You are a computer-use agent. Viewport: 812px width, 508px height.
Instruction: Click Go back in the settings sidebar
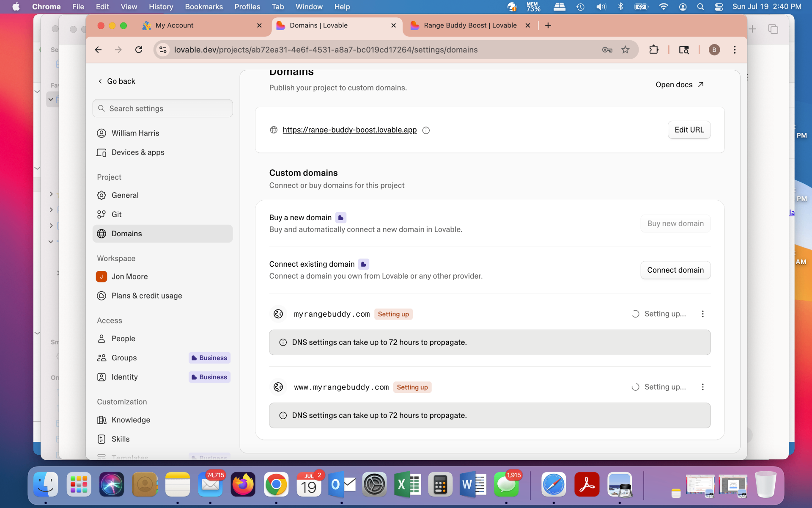117,81
